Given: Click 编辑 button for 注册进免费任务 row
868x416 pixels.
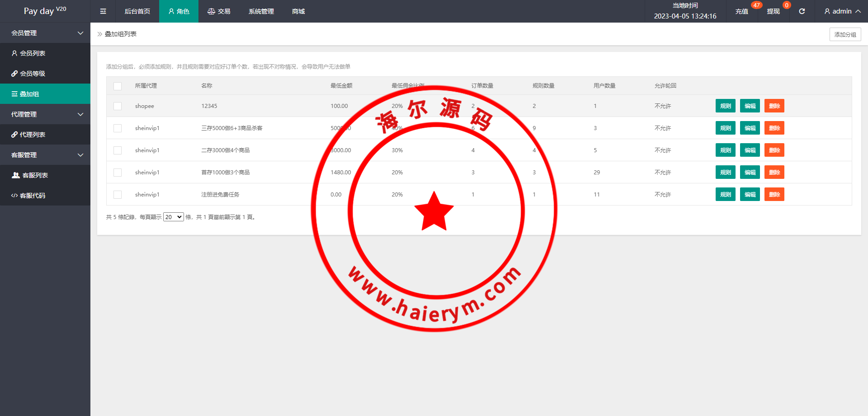Looking at the screenshot, I should (750, 195).
